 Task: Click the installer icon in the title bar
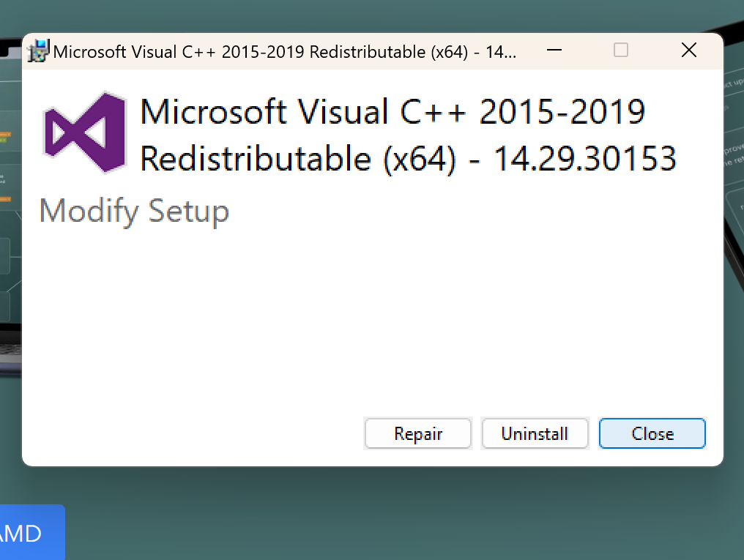coord(38,51)
